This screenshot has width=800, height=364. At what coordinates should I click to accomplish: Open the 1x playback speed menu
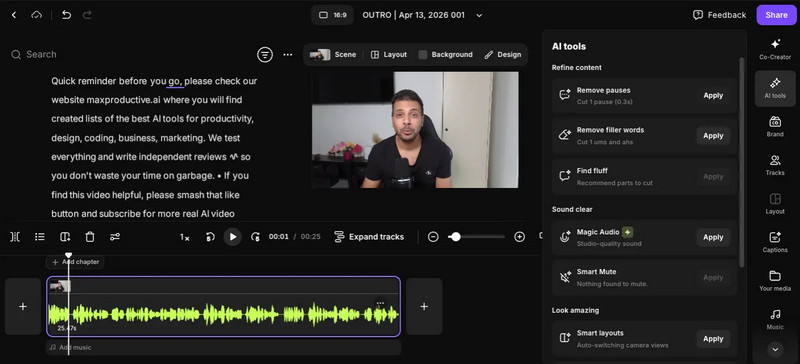pos(185,237)
